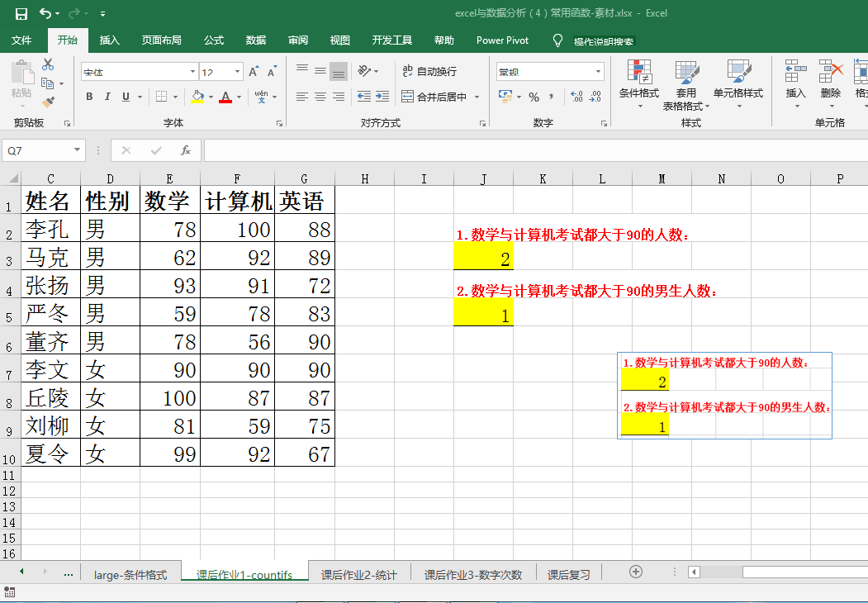
Task: Switch to the 页面布局 tab
Action: coord(161,40)
